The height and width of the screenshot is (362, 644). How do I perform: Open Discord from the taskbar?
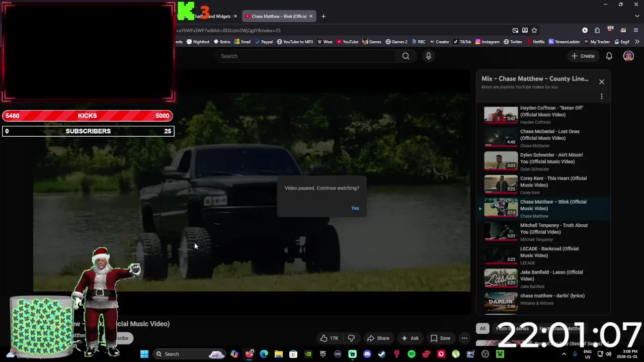pyautogui.click(x=367, y=354)
